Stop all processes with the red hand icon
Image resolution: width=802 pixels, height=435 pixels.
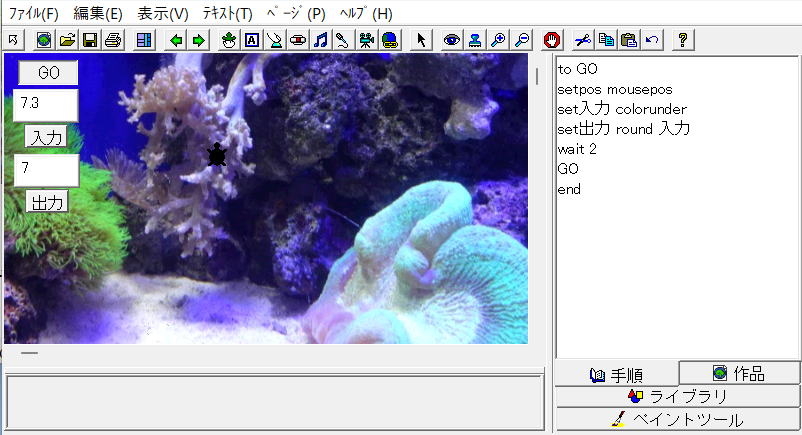coord(552,39)
